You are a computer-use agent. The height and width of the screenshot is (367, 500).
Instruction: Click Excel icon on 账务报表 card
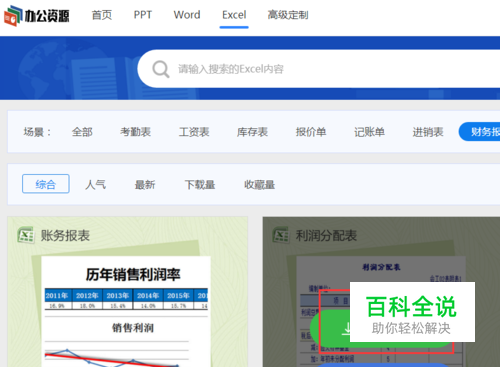click(x=26, y=235)
